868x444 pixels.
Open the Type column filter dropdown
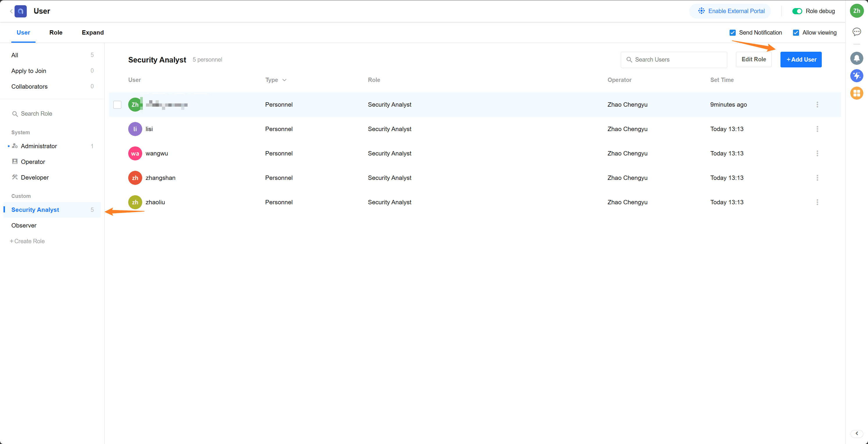[x=284, y=80]
